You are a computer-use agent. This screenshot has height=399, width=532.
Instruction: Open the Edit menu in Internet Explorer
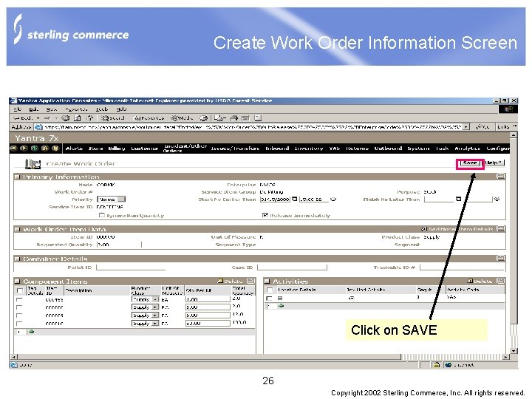pos(33,109)
